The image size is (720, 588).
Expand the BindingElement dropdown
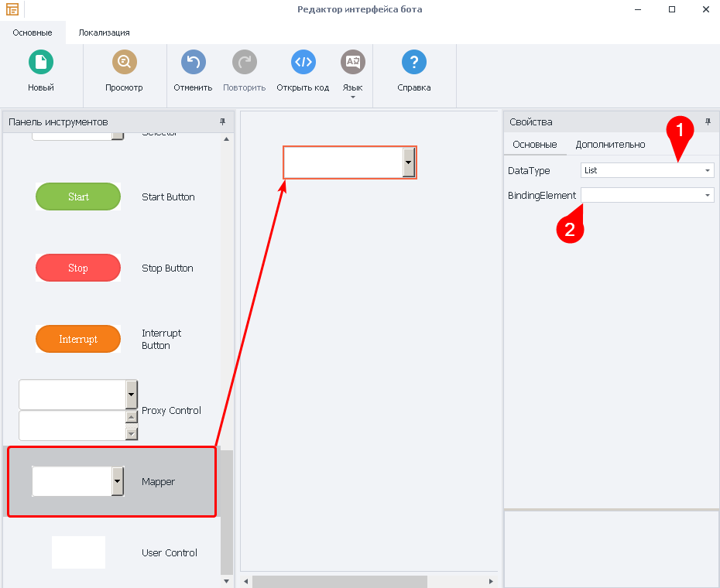[x=708, y=196]
